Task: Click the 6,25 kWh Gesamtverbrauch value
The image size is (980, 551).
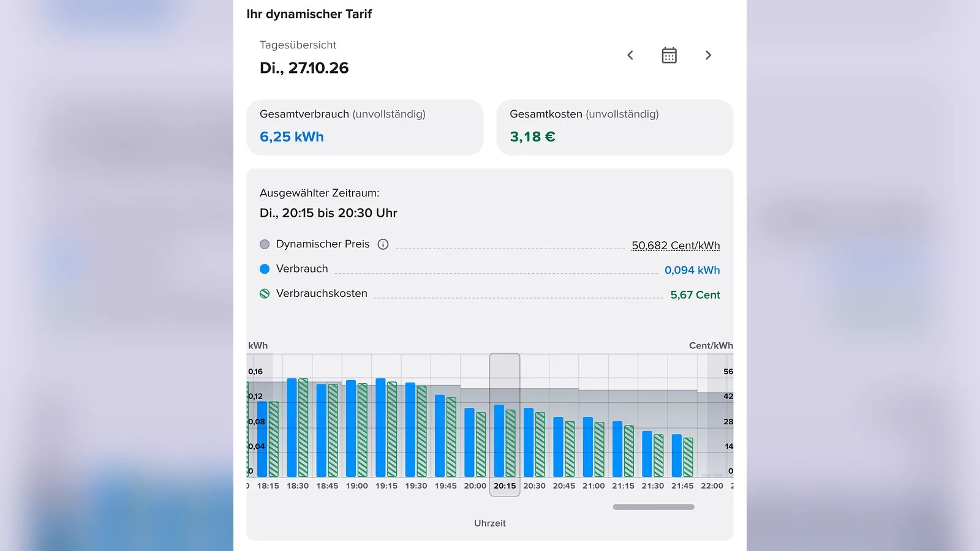Action: [292, 137]
